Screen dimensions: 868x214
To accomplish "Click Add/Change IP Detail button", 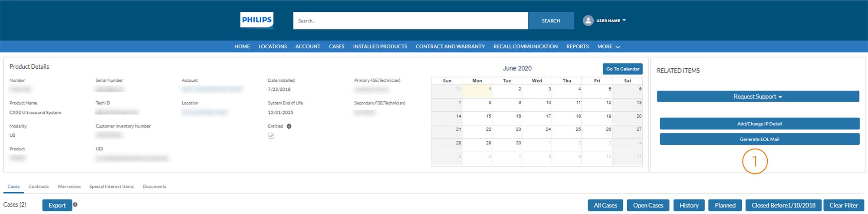I will [759, 124].
